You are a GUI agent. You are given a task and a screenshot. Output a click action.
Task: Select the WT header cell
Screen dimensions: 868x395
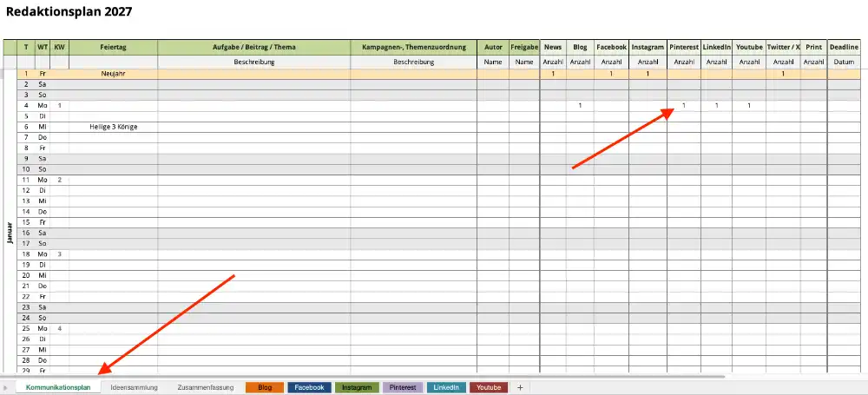point(43,47)
